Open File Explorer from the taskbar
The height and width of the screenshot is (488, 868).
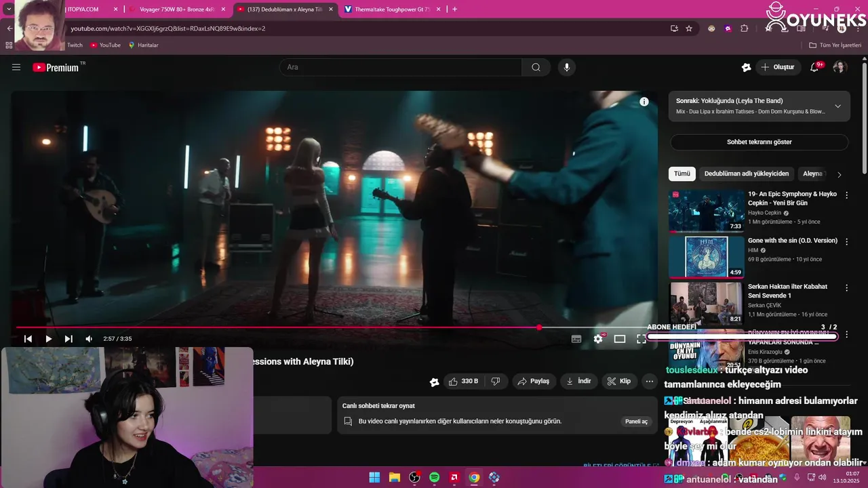(394, 478)
